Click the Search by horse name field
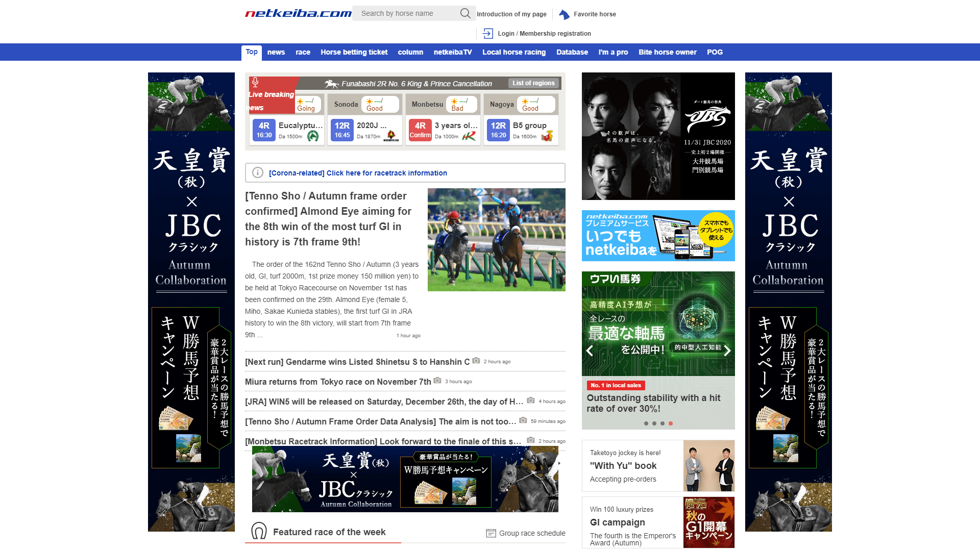 click(406, 13)
